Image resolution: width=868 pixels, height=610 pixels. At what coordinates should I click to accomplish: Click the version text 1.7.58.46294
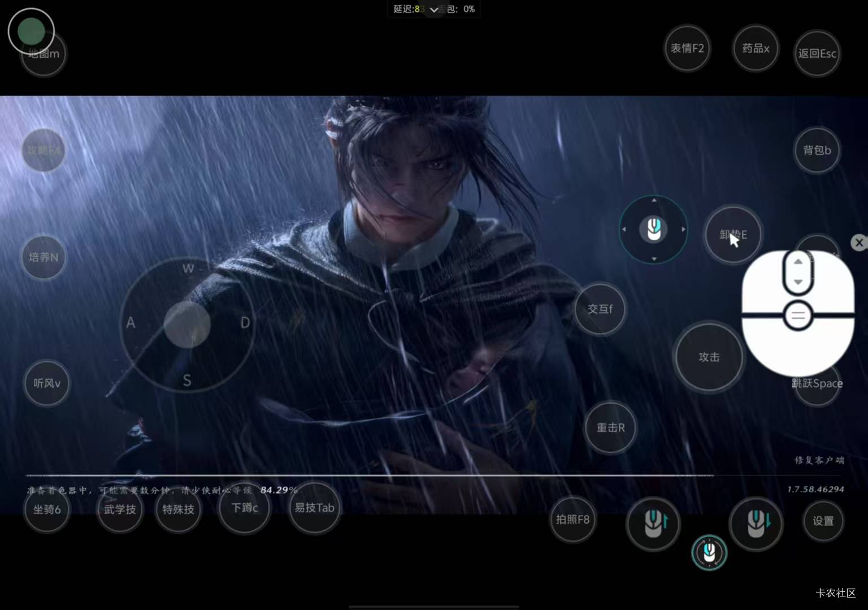815,490
